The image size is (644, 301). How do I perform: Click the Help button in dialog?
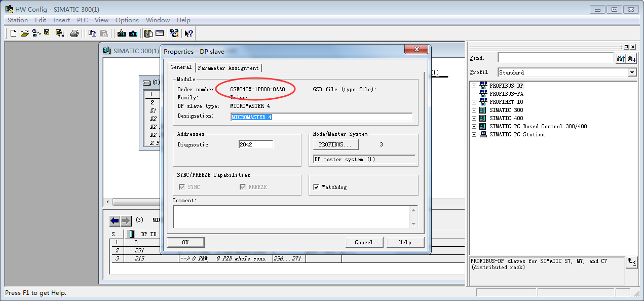click(x=405, y=242)
